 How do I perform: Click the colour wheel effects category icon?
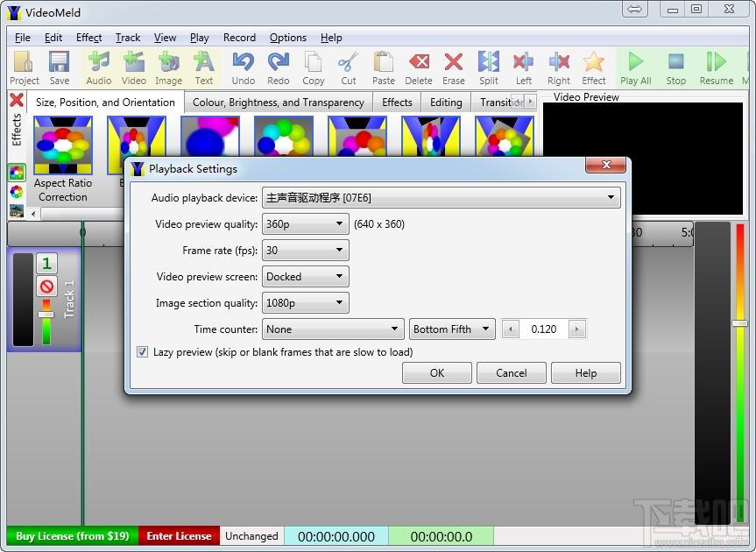tap(17, 192)
